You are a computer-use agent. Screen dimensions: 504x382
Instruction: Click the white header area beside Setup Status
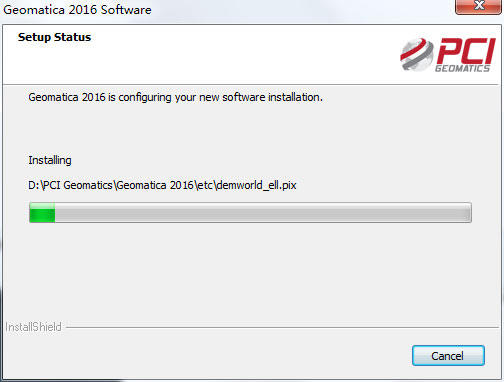233,53
